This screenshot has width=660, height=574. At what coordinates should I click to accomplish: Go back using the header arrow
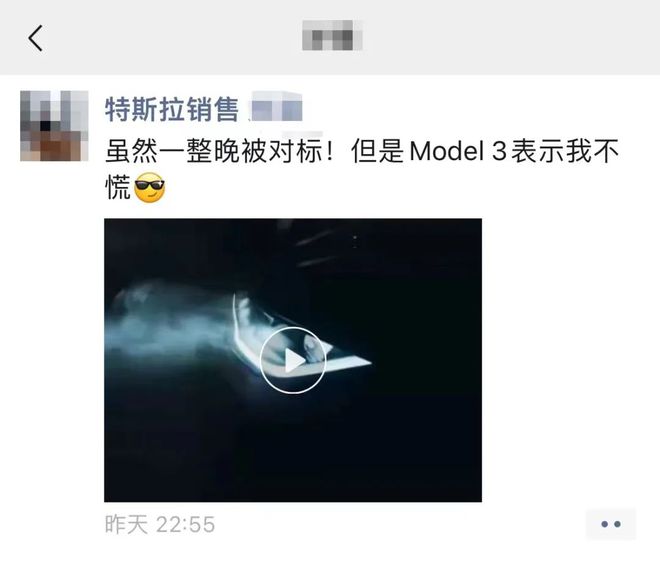point(35,38)
